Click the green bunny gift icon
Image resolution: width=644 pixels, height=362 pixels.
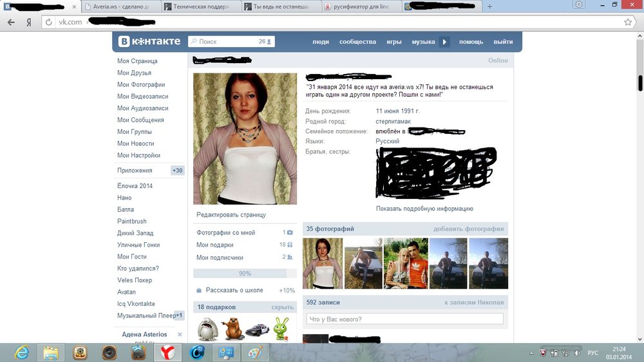pyautogui.click(x=280, y=329)
